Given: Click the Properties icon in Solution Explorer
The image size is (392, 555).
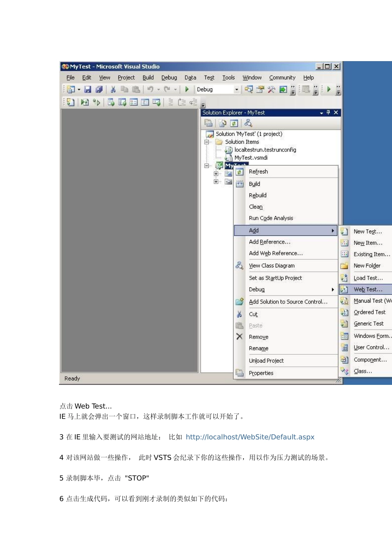Looking at the screenshot, I should click(208, 123).
